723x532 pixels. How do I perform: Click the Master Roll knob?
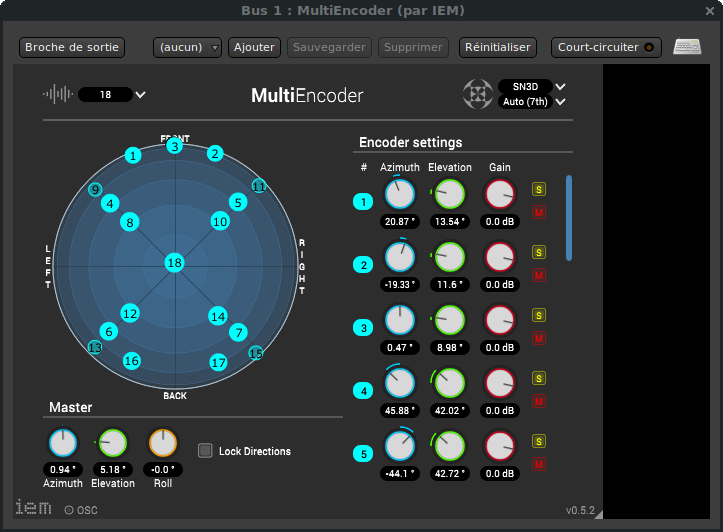click(163, 443)
